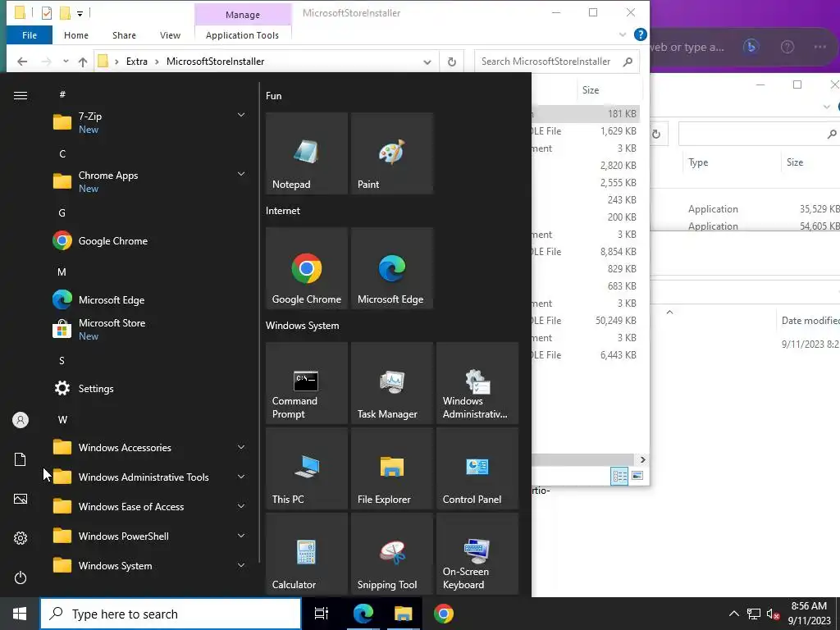Click the network icon in system tray
Screen dimensions: 840x630
[754, 614]
